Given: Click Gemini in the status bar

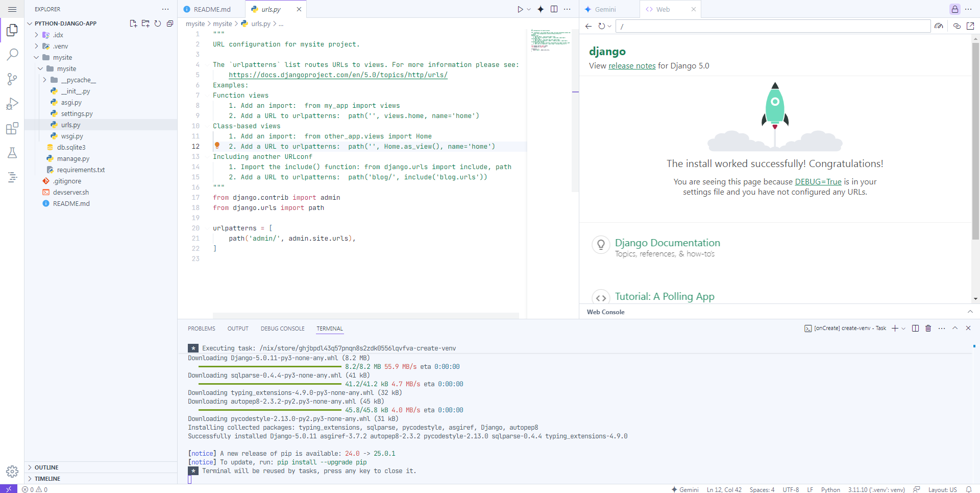Looking at the screenshot, I should (685, 489).
